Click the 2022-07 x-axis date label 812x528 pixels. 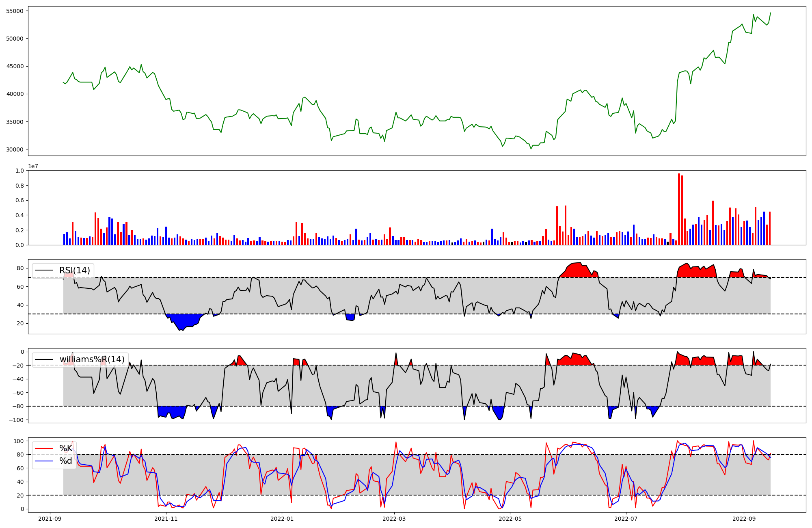point(626,519)
